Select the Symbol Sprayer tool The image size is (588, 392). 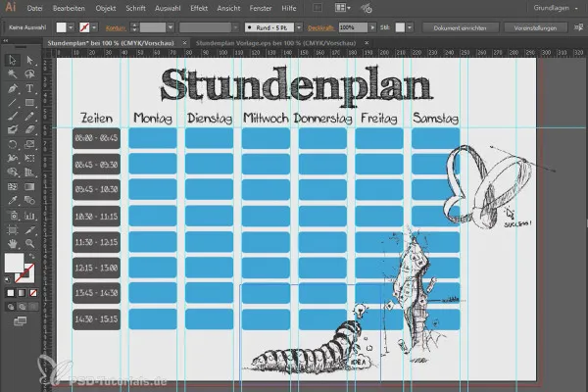tap(13, 216)
